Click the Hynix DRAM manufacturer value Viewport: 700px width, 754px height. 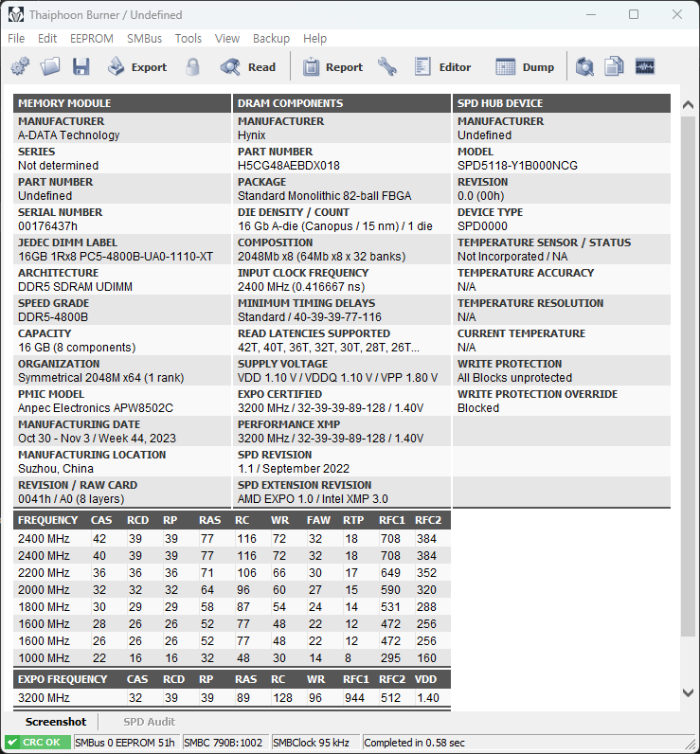point(251,135)
